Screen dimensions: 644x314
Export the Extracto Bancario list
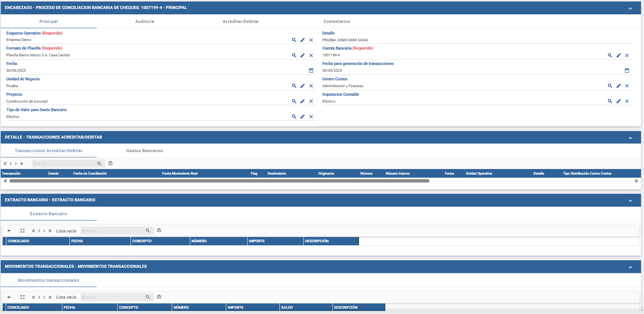point(159,230)
